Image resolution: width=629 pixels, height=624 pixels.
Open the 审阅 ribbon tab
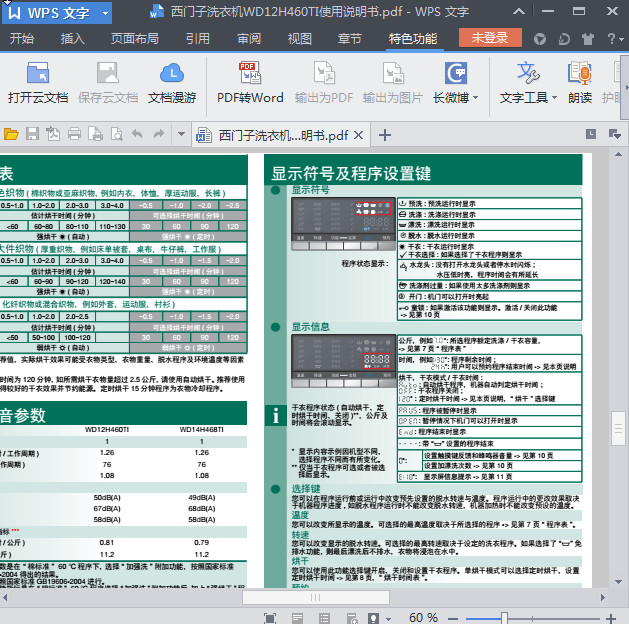[249, 39]
